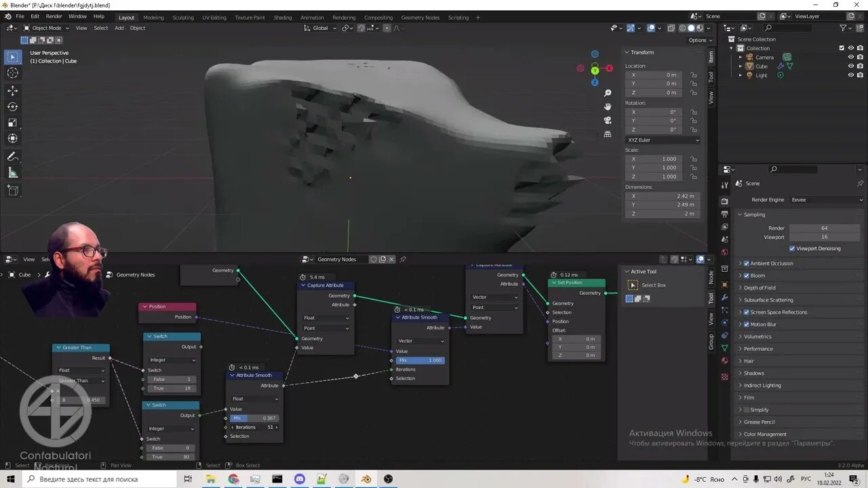The width and height of the screenshot is (868, 488).
Task: Select the Annotate tool
Action: coord(13,157)
